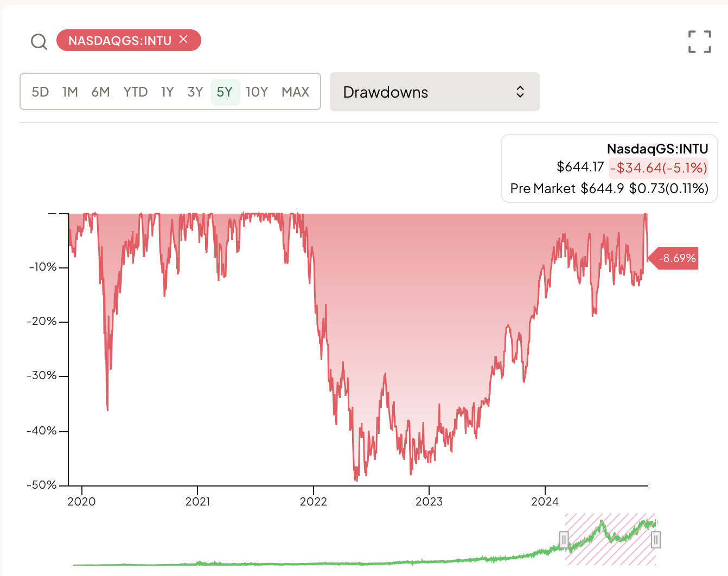Click the 2021 x-axis label
Viewport: 728px width, 576px height.
[197, 501]
